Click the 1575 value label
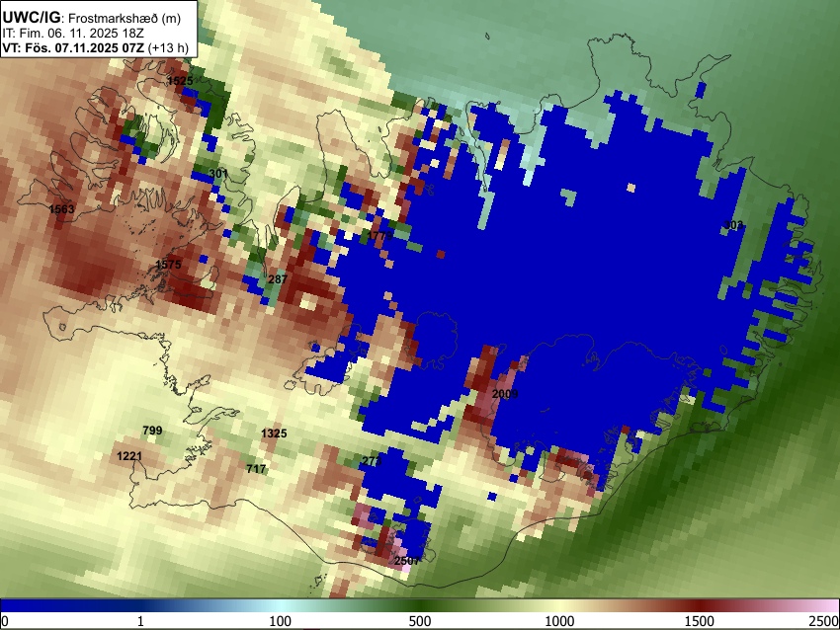Viewport: 840px width, 630px height. point(168,264)
